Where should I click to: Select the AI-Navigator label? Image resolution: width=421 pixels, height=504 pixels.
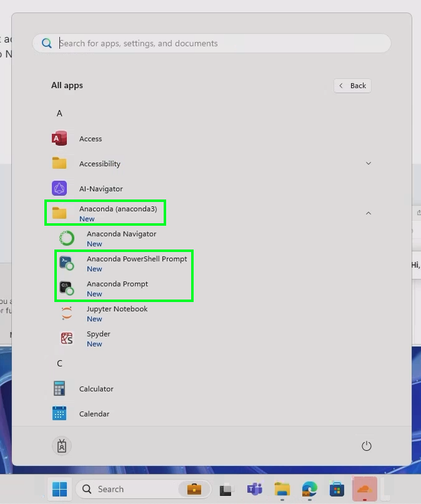[x=101, y=189]
